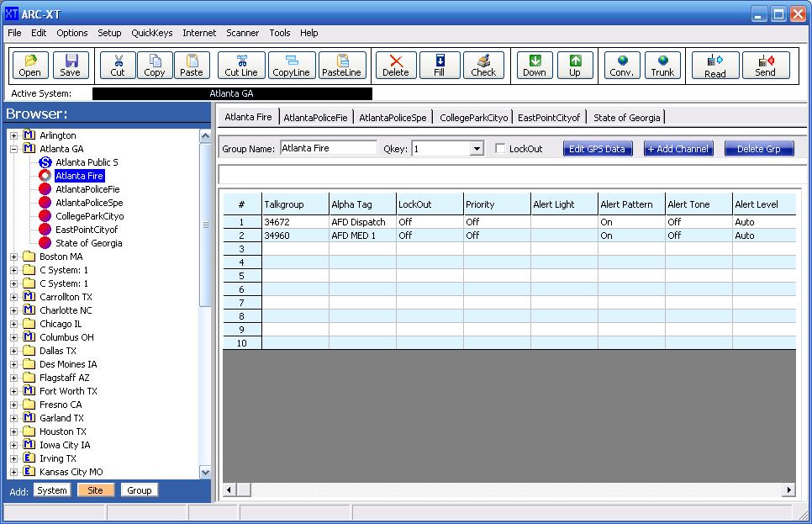This screenshot has height=524, width=812.
Task: Click the Check toolbar icon
Action: coord(483,66)
